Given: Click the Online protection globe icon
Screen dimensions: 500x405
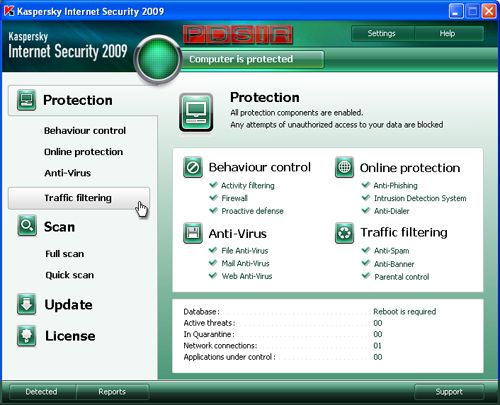Looking at the screenshot, I should pos(344,167).
